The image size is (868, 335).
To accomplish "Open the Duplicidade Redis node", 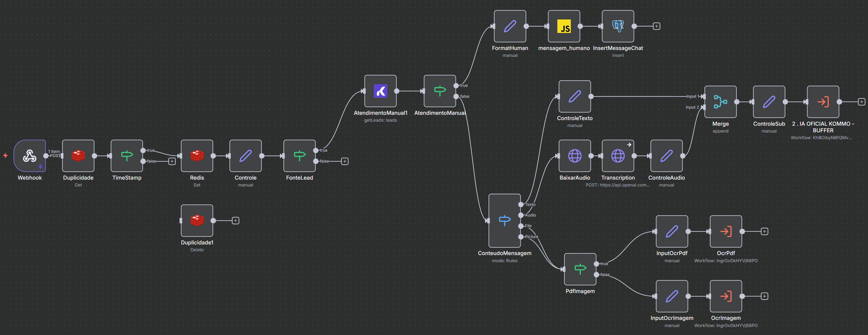I will click(x=78, y=156).
